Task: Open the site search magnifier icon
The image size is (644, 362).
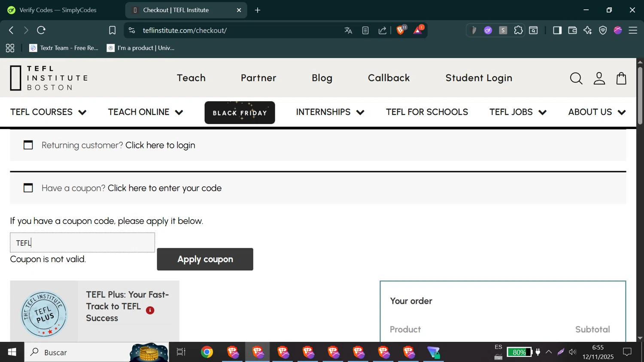Action: (x=576, y=78)
